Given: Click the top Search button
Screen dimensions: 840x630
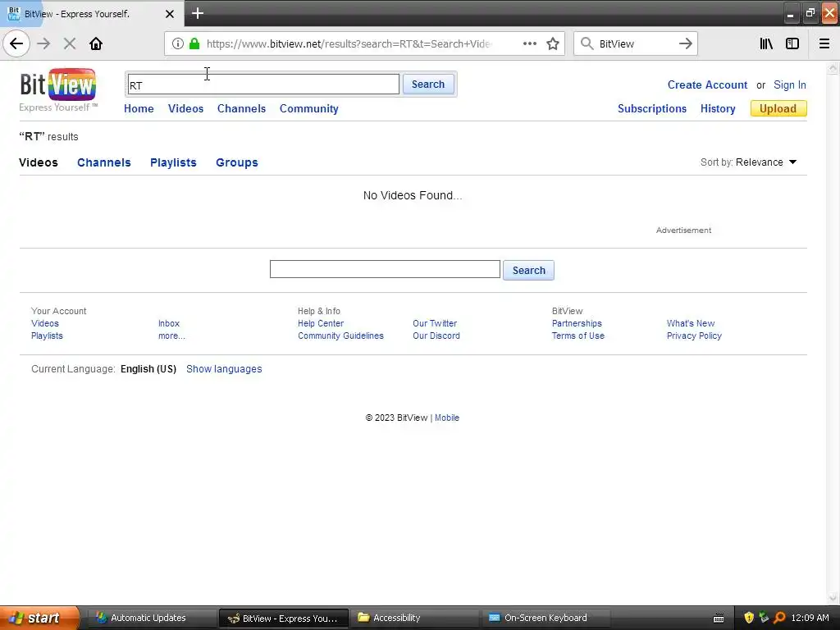Looking at the screenshot, I should click(428, 84).
